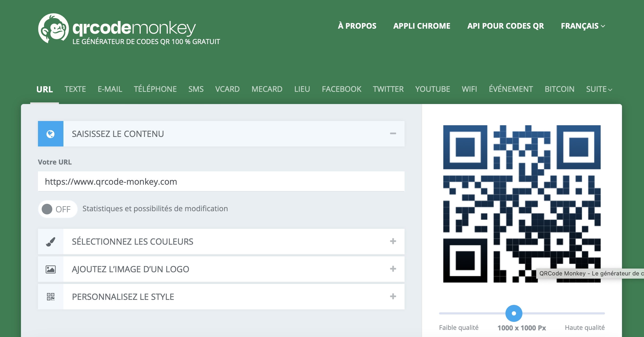Click the Votre URL label
This screenshot has height=337, width=644.
click(55, 162)
